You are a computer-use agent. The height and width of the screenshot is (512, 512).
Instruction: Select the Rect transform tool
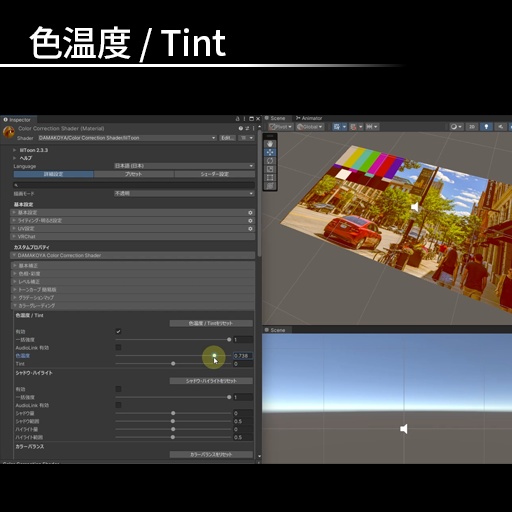click(x=270, y=177)
